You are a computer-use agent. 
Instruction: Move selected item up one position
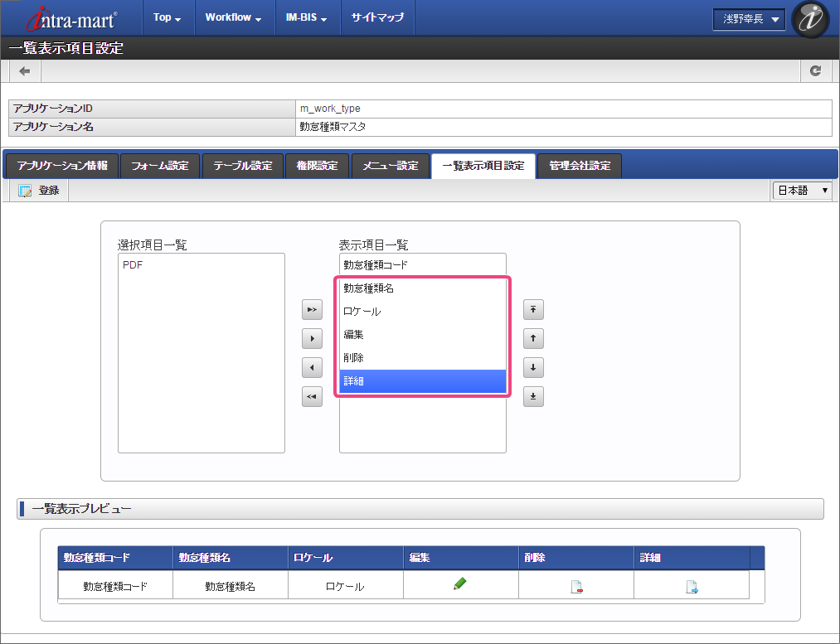(x=533, y=338)
